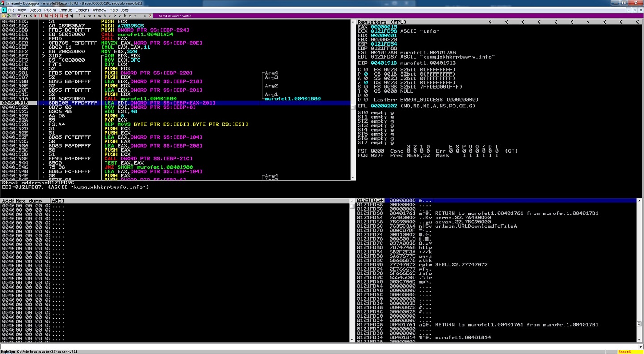Select the CALL murofet1.00401A54 instruction
644x354 pixels.
(x=175, y=34)
